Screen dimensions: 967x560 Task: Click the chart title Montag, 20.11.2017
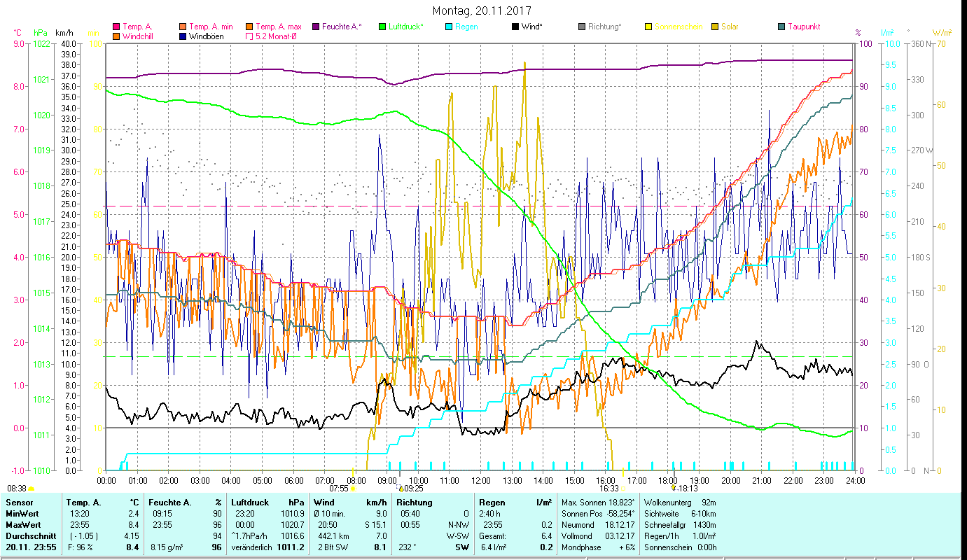(482, 10)
